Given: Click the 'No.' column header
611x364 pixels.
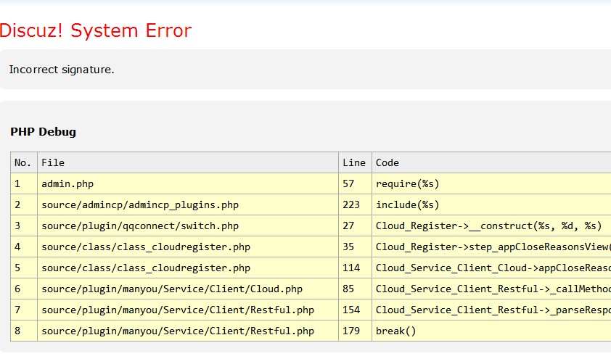Looking at the screenshot, I should tap(24, 162).
